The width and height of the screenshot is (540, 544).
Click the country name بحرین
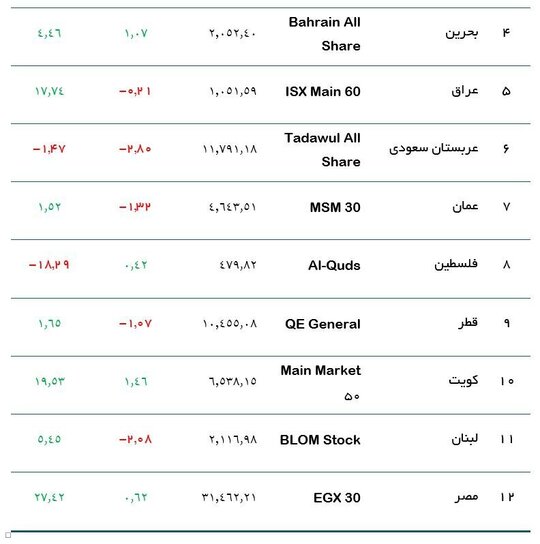pyautogui.click(x=462, y=33)
